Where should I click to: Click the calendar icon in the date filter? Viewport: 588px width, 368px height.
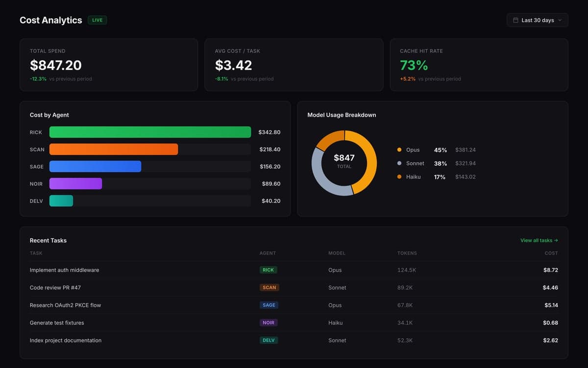click(x=515, y=20)
